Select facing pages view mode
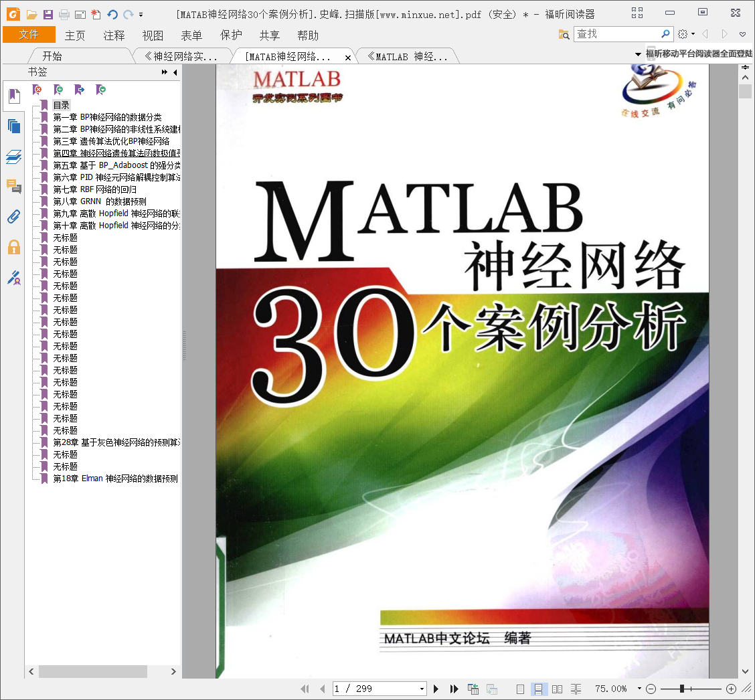Image resolution: width=755 pixels, height=700 pixels. [x=557, y=689]
